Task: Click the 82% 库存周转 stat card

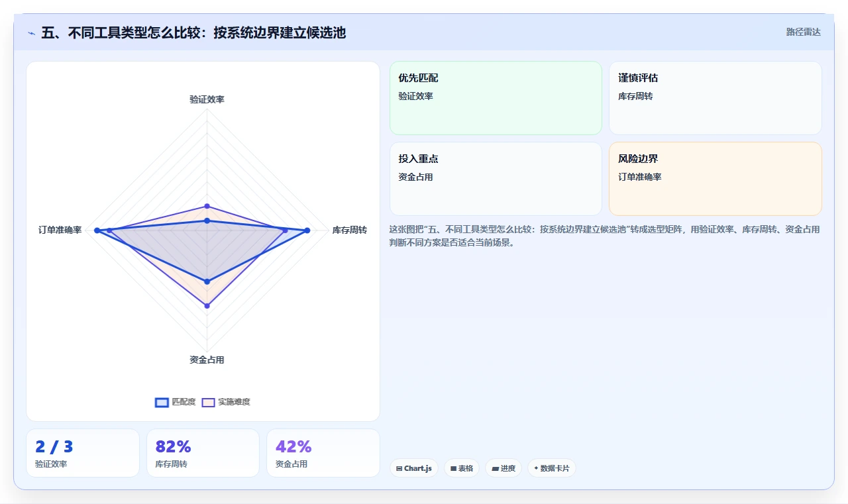Action: [x=203, y=453]
